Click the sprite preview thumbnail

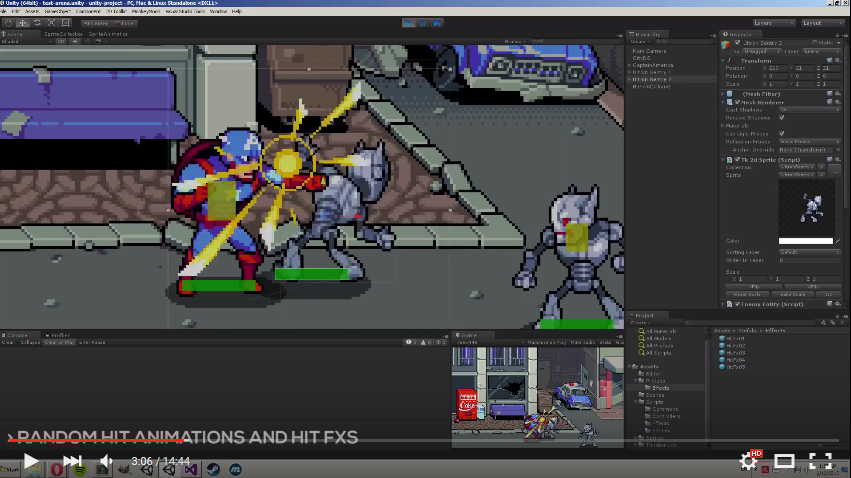806,208
